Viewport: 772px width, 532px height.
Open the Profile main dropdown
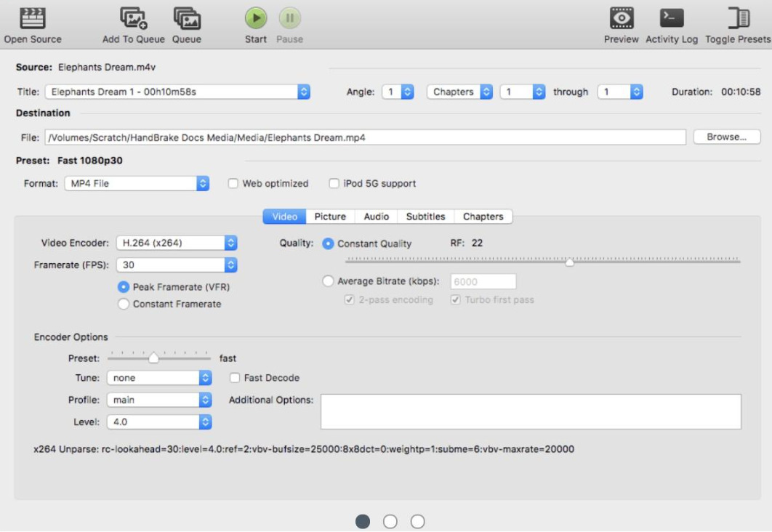tap(159, 400)
